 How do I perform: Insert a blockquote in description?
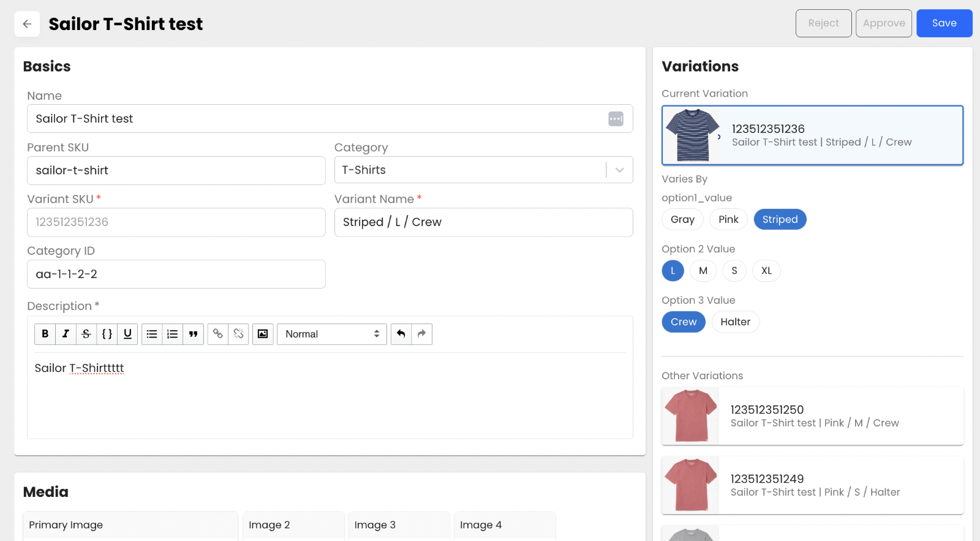(193, 334)
